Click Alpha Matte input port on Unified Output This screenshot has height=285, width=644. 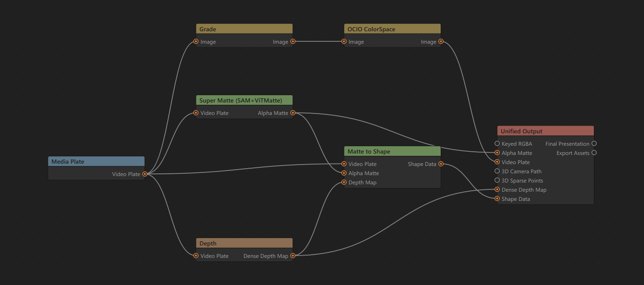497,153
